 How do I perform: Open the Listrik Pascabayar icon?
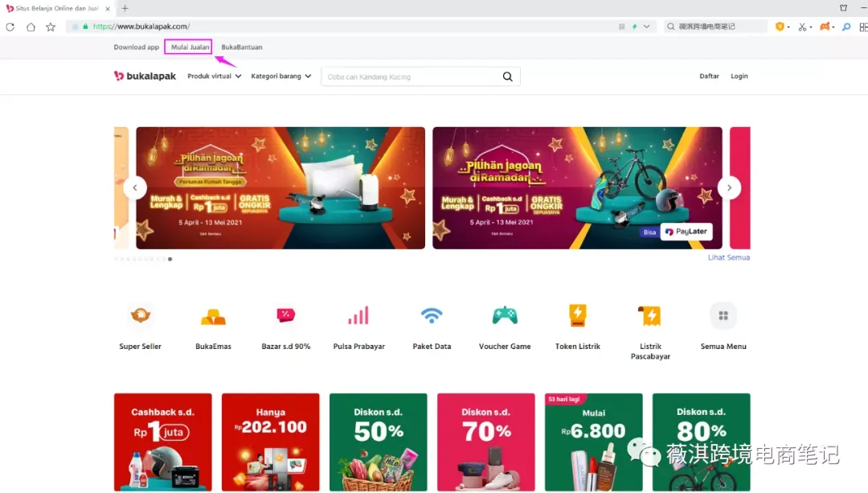[650, 316]
